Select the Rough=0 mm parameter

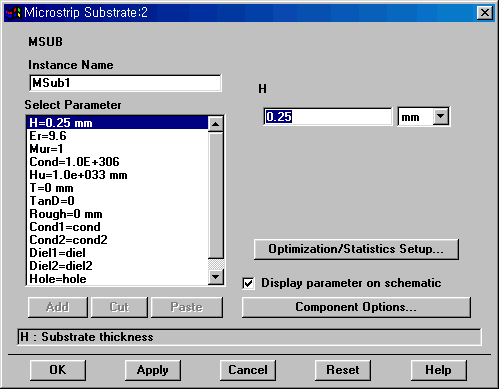tap(117, 214)
